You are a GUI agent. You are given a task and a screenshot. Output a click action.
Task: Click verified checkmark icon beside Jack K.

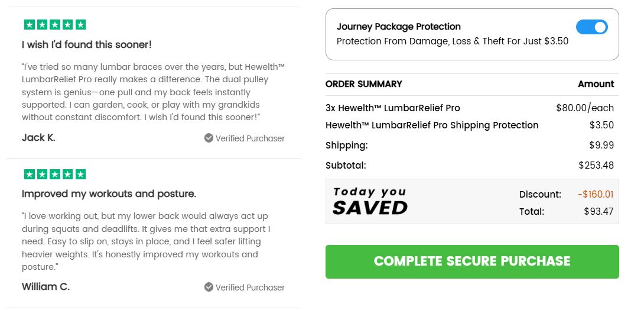click(x=209, y=138)
